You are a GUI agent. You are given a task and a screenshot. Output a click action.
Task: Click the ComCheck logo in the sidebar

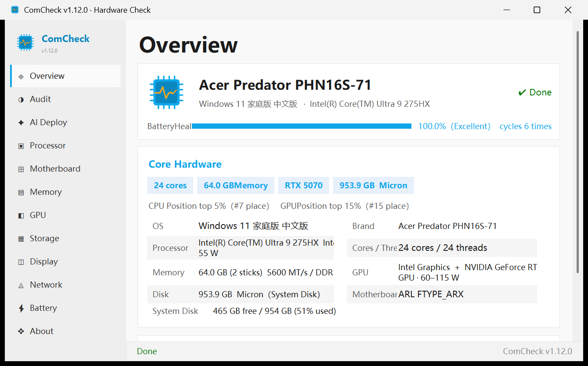pyautogui.click(x=25, y=42)
